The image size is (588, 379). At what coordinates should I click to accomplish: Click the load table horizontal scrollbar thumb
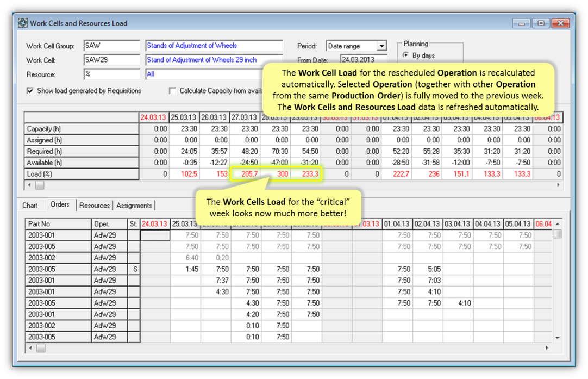click(40, 185)
